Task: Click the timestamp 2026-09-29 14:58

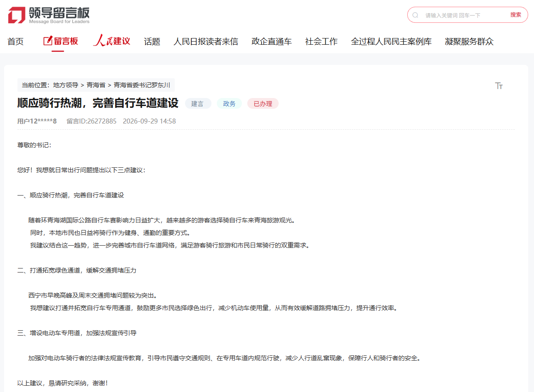Action: 149,121
